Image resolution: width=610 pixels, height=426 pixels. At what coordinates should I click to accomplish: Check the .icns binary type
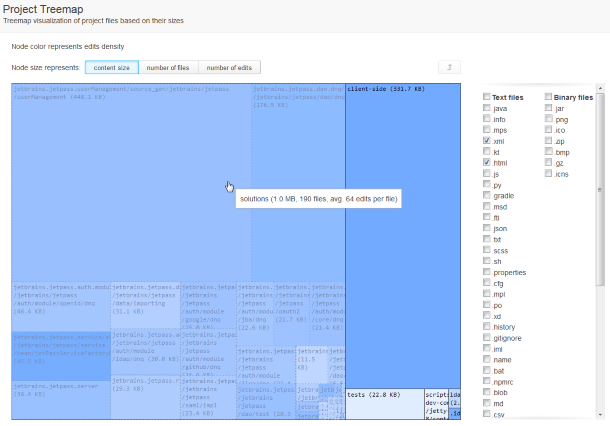(x=549, y=173)
